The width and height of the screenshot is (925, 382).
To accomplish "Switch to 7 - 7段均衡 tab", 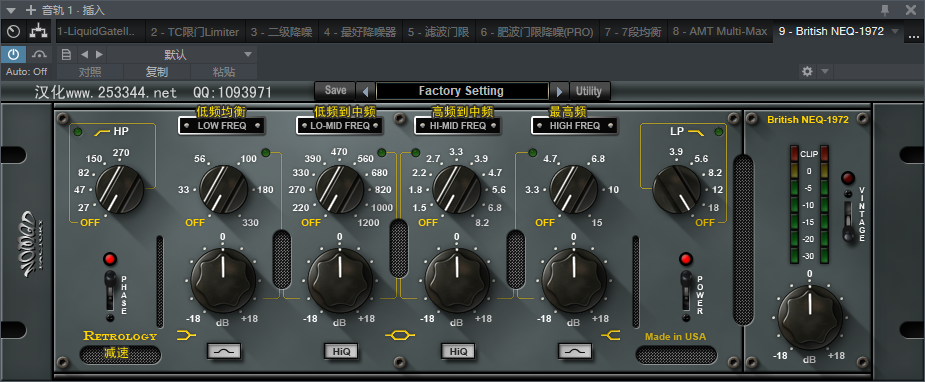I will 633,32.
